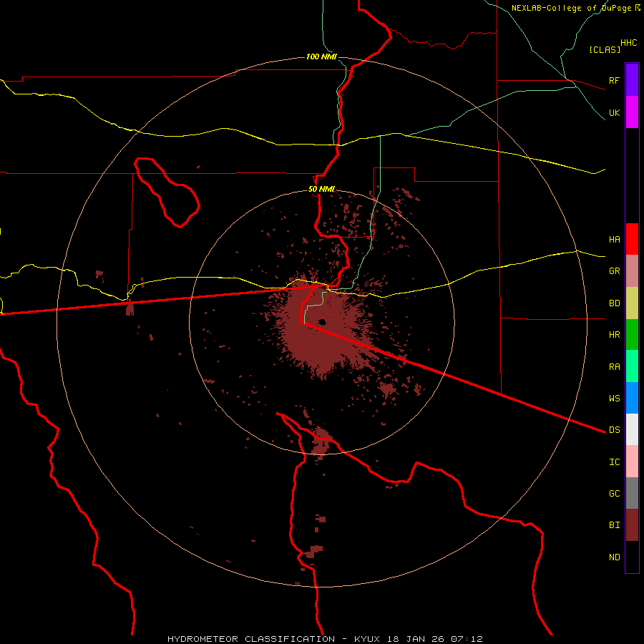The image size is (644, 644).
Task: Click the closed red oval boundary loop
Action: 166,192
